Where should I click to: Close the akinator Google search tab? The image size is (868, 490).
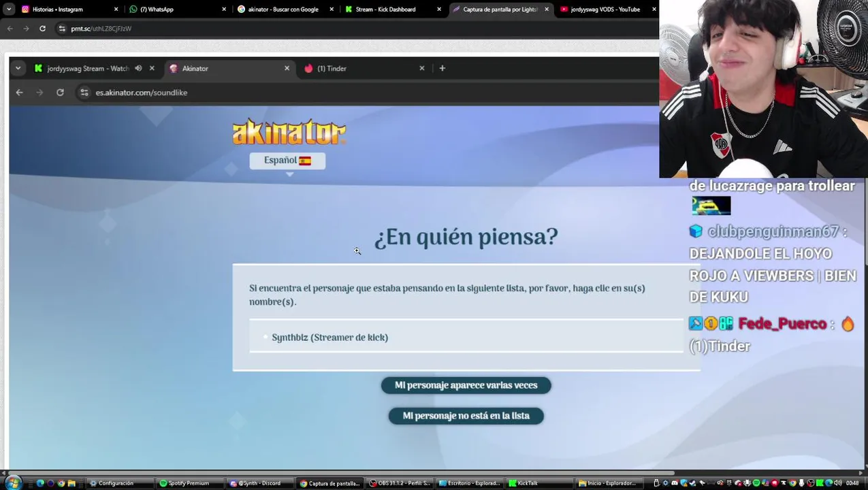point(332,10)
